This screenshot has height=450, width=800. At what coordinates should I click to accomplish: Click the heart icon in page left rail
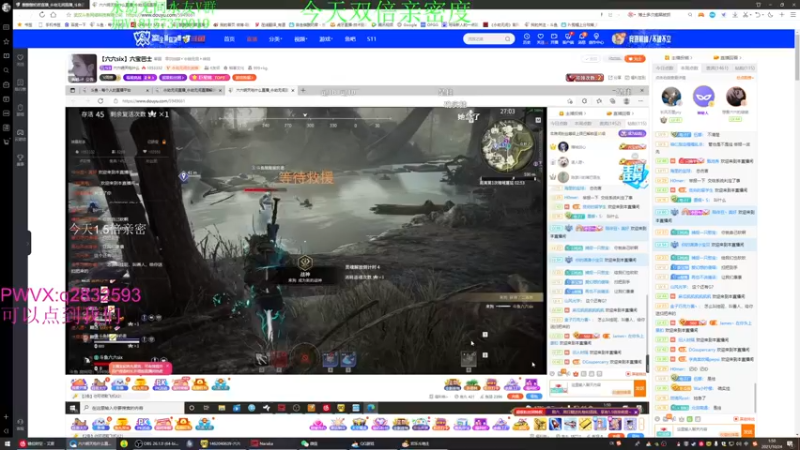coord(20,58)
